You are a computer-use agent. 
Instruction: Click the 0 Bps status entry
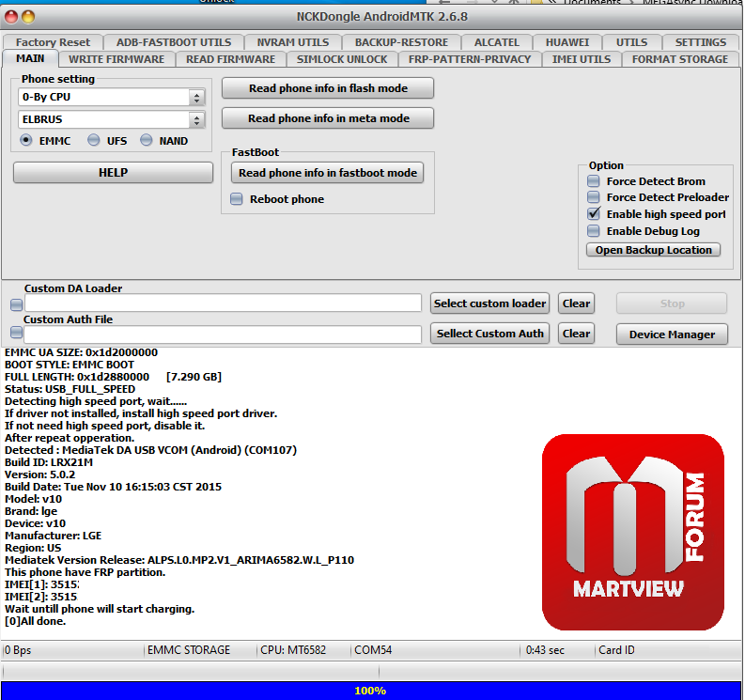[x=18, y=649]
